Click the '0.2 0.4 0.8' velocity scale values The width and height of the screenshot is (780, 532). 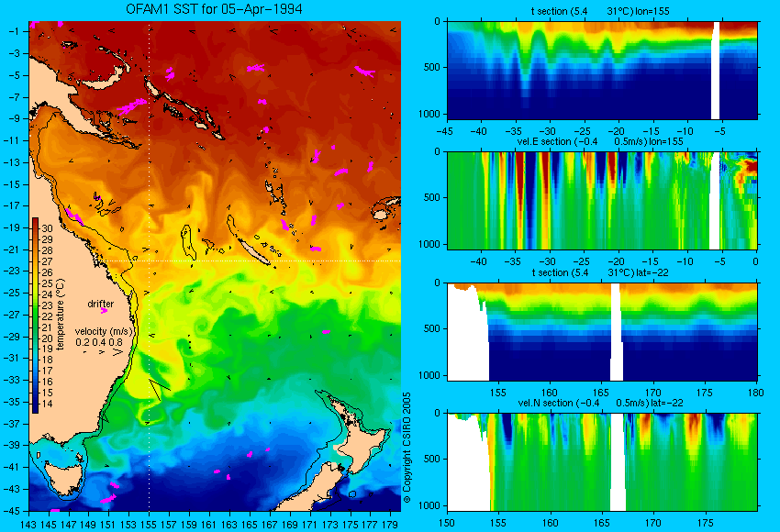click(99, 342)
